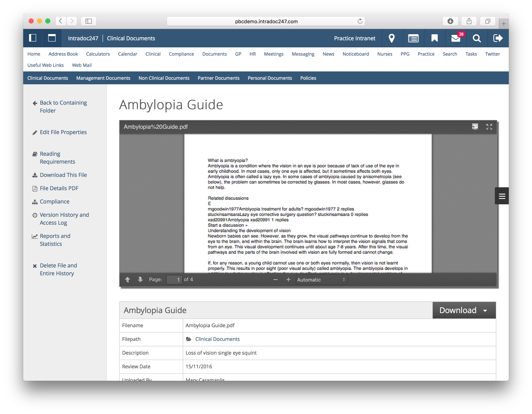Click the Intradoc247 header link

83,38
